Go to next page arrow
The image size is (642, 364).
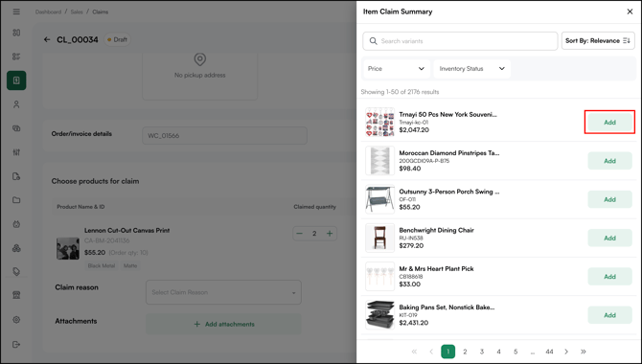(566, 352)
